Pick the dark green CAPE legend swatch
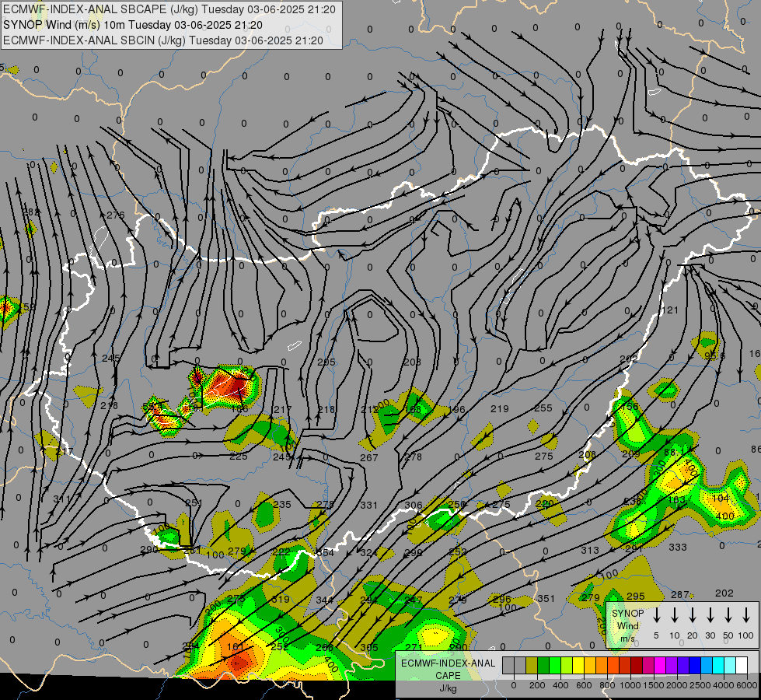761x700 pixels. point(543,665)
